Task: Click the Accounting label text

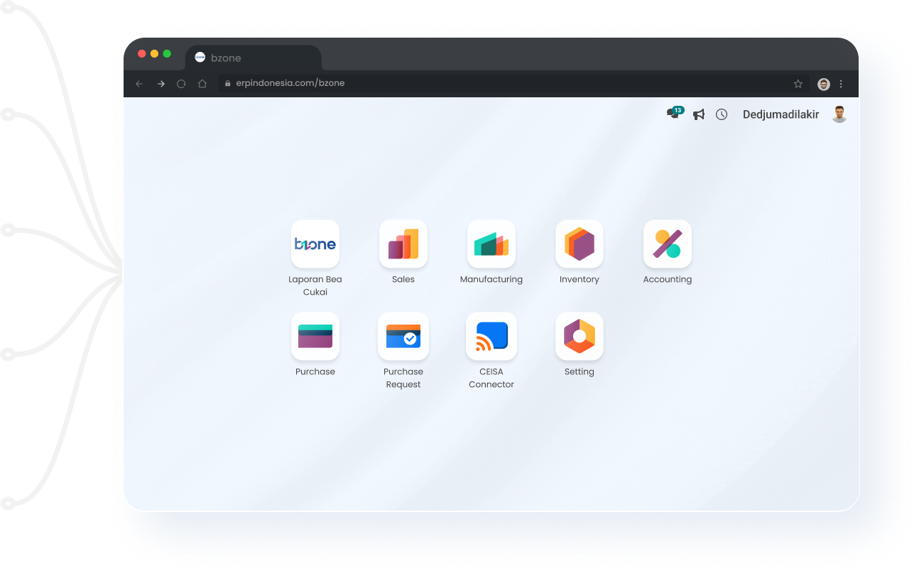Action: [x=668, y=279]
